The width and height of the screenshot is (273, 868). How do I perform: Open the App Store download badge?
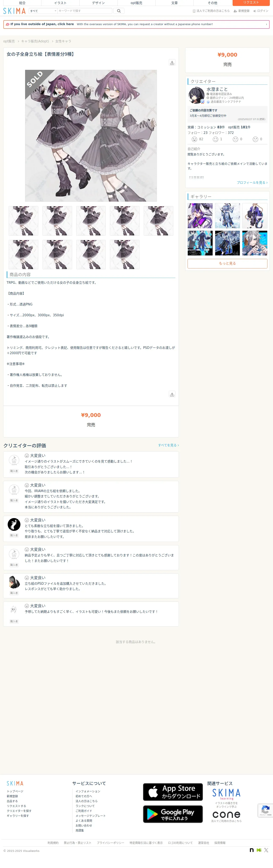173,792
